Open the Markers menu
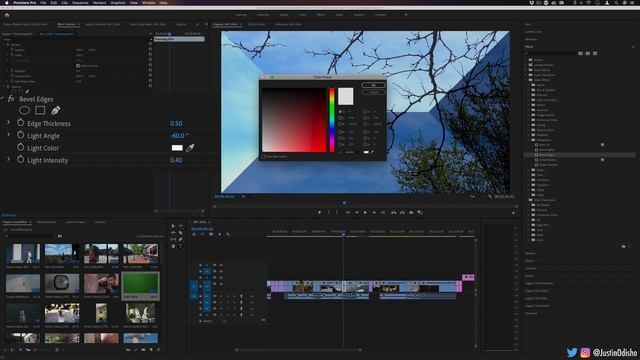The image size is (640, 360). (x=100, y=2)
